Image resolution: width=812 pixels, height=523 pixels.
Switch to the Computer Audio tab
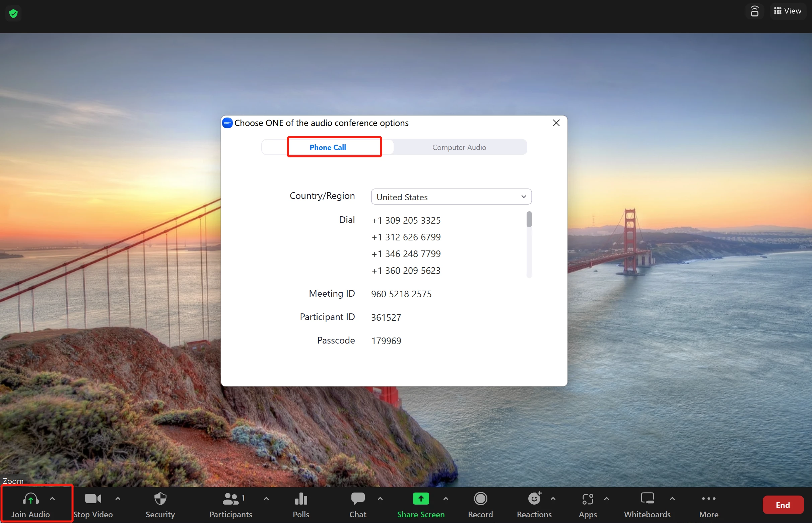[x=459, y=147]
